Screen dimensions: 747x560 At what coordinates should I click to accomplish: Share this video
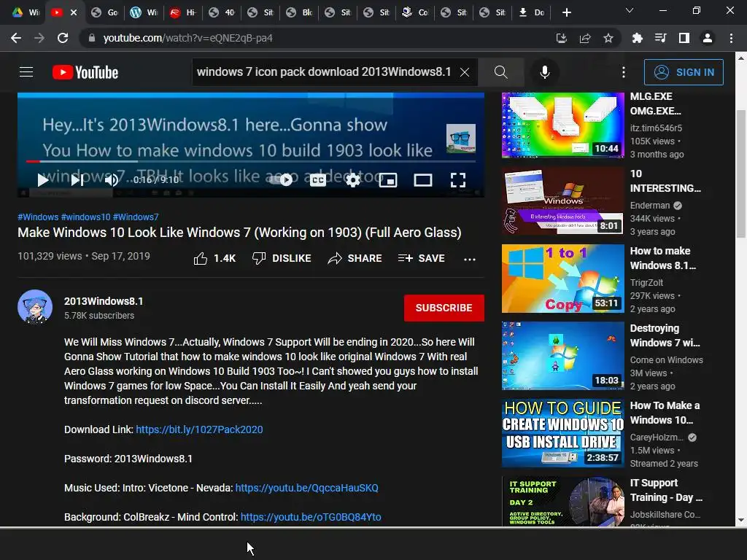point(355,258)
